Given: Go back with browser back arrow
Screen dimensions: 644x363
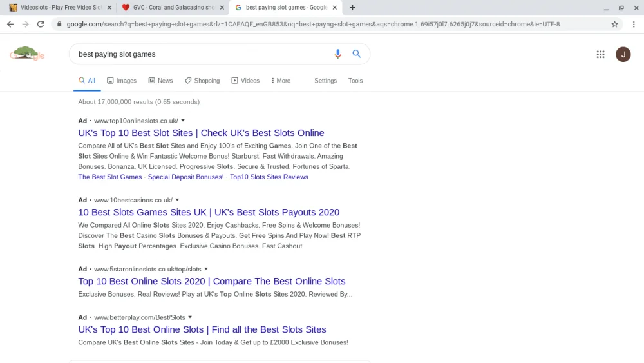Looking at the screenshot, I should pos(10,25).
